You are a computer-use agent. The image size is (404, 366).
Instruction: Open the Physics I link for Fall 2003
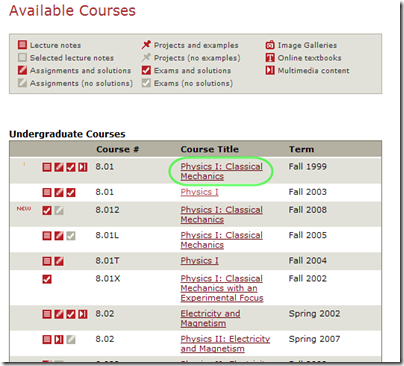[x=199, y=192]
